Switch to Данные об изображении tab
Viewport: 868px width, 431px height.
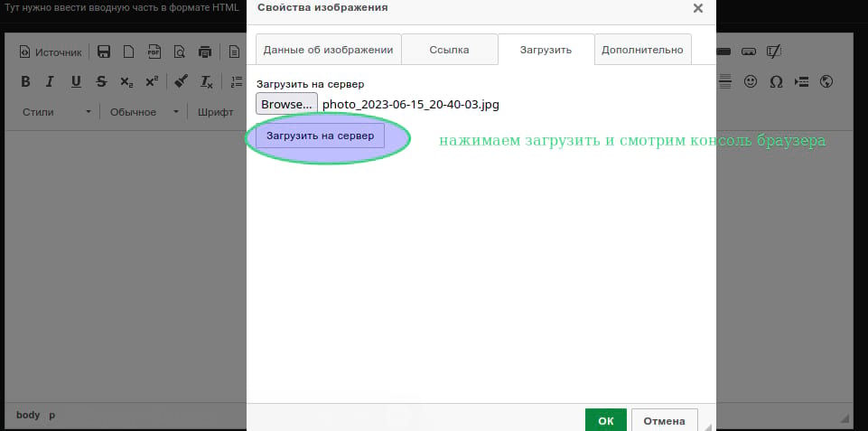[328, 50]
